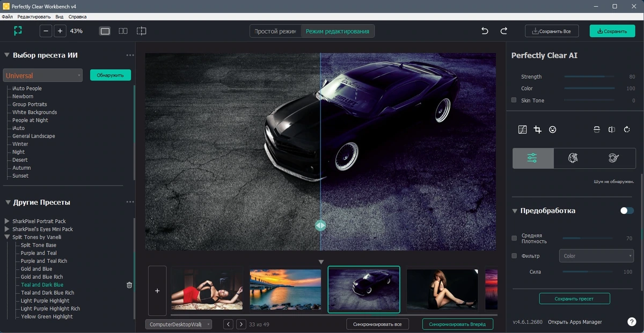
Task: Adjust the Strength slider
Action: coord(589,77)
